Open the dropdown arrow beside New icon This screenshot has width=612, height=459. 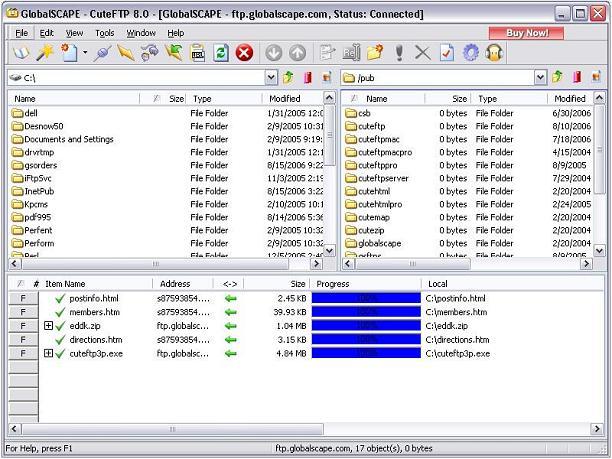(x=85, y=52)
